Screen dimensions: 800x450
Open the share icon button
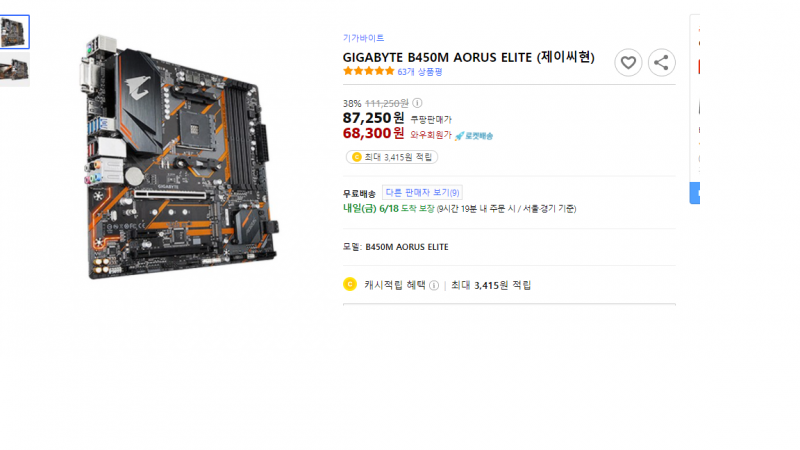[x=661, y=63]
